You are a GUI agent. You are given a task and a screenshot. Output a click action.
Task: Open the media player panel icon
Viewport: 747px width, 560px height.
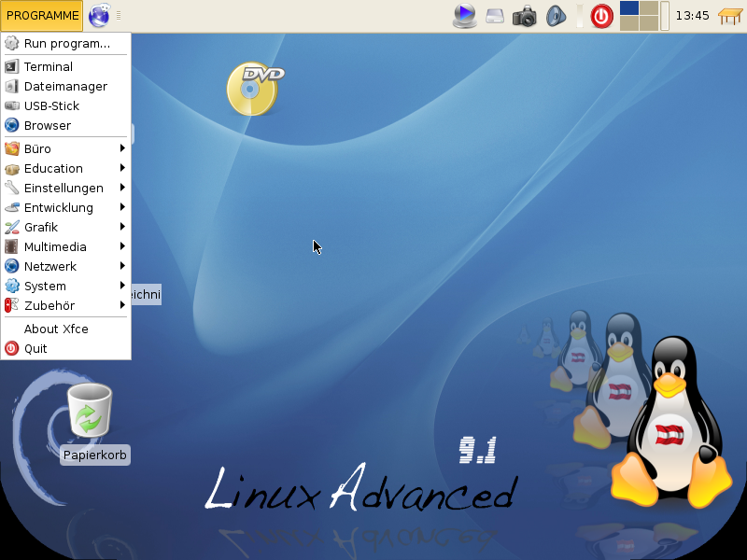pos(464,16)
